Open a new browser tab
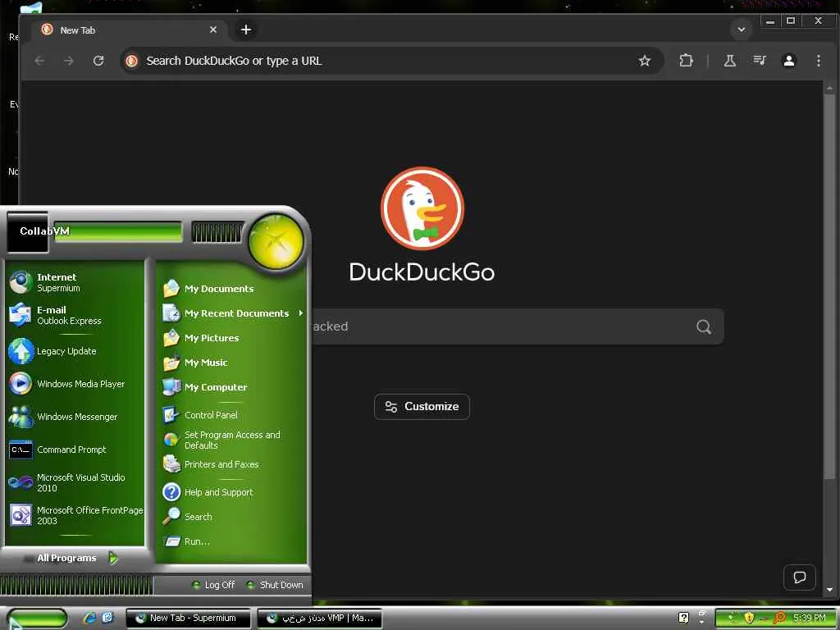The height and width of the screenshot is (630, 840). pyautogui.click(x=246, y=30)
